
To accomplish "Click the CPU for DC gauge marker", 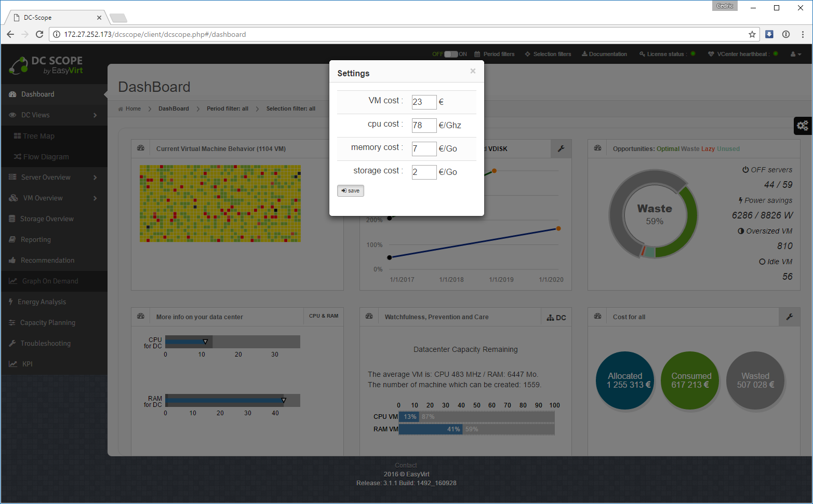I will point(205,342).
